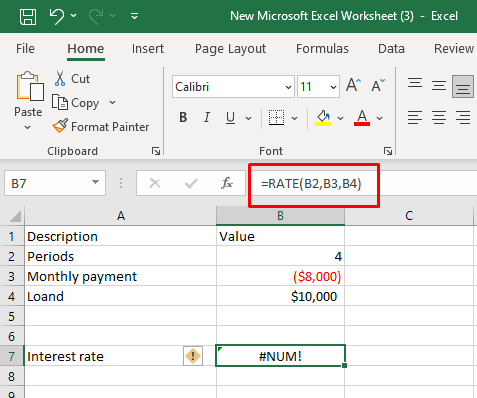Screen dimensions: 477x398
Task: Open the Name Box dropdown arrow
Action: [x=96, y=182]
